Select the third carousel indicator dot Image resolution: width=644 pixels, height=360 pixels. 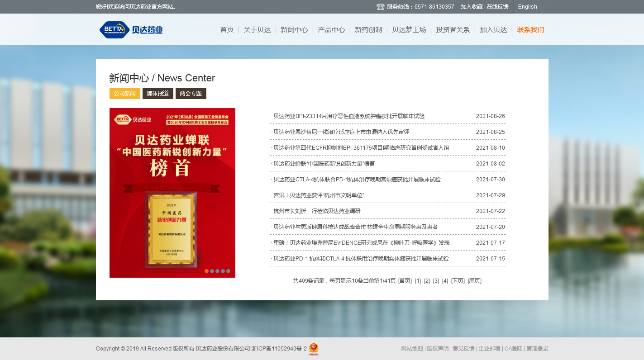[218, 271]
